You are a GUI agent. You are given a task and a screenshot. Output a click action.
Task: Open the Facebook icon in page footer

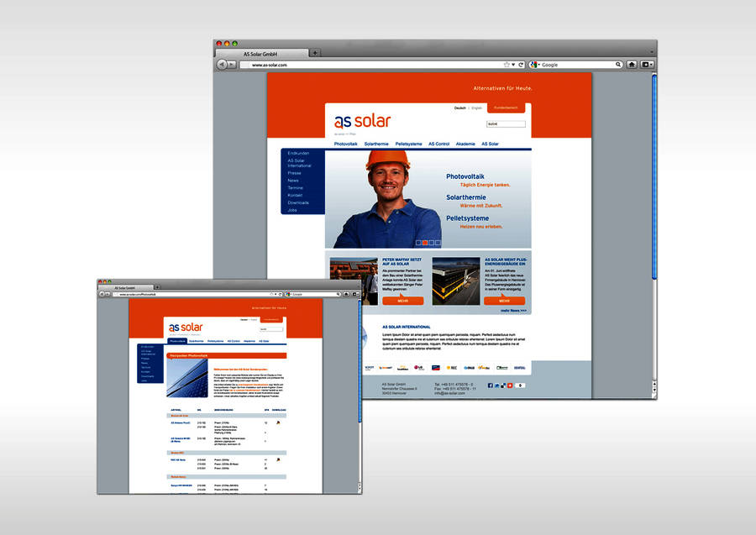(x=491, y=386)
